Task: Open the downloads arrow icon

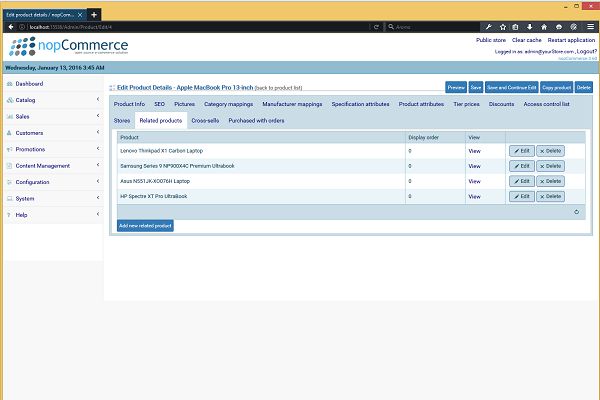Action: 530,27
